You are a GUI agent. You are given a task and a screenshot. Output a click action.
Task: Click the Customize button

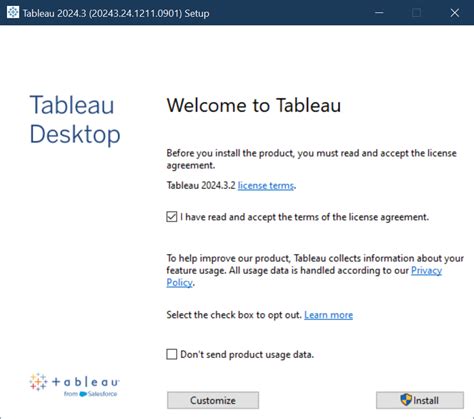[x=213, y=400]
